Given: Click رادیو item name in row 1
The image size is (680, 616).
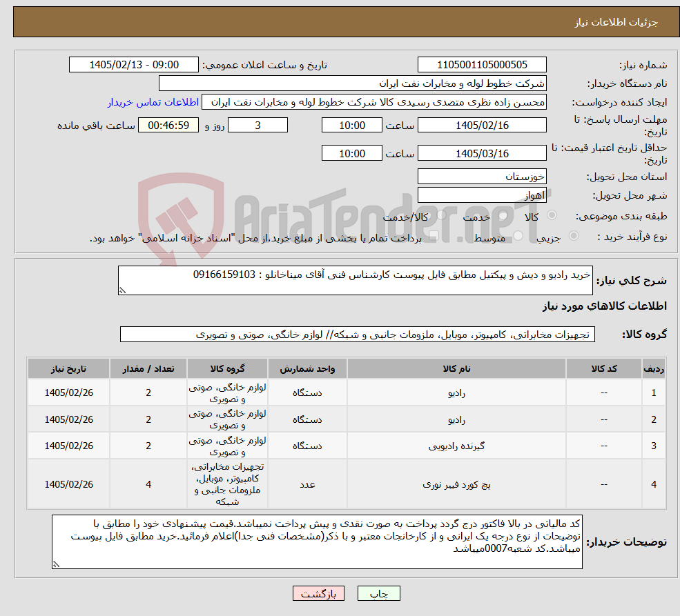Looking at the screenshot, I should 456,393.
